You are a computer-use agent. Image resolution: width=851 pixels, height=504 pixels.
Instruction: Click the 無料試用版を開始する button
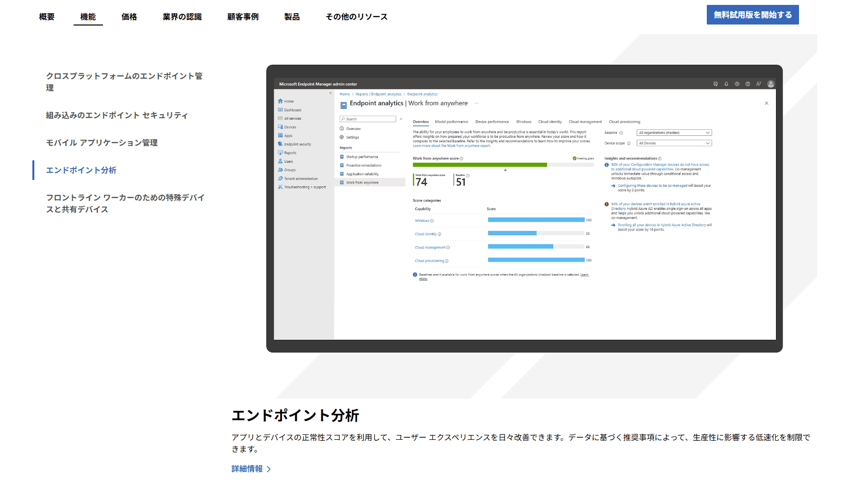click(x=753, y=15)
